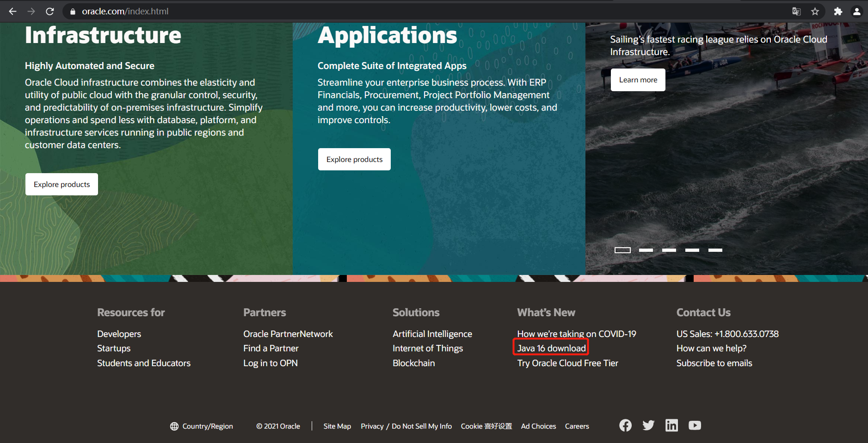868x443 pixels.
Task: Bookmark this page with the star icon
Action: point(815,12)
